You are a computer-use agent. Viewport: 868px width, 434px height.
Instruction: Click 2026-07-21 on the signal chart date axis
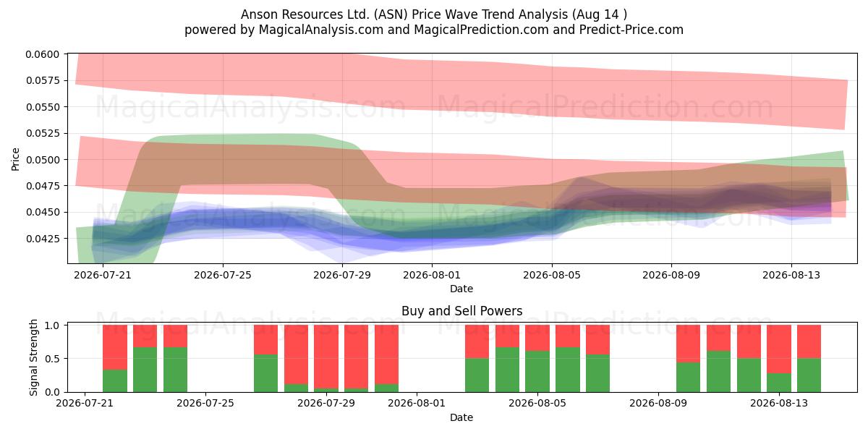85,404
